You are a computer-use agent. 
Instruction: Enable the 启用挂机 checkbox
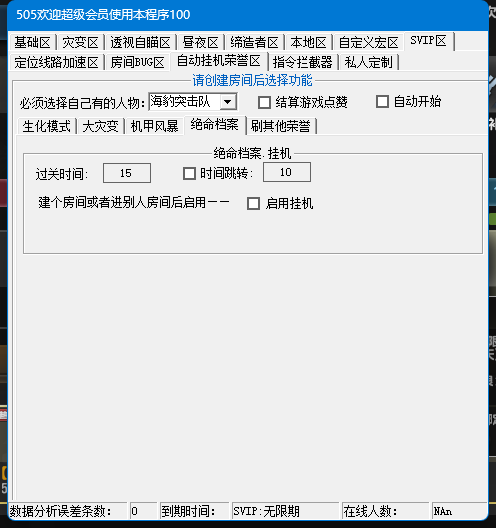254,203
